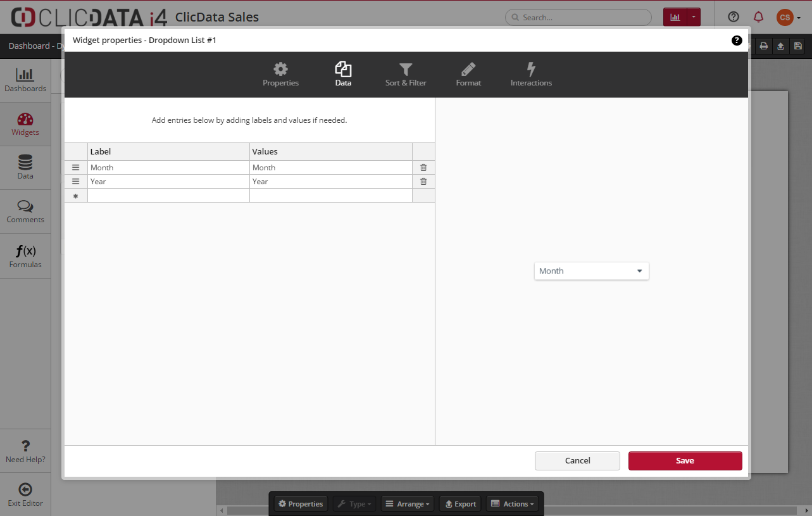
Task: Open the Month dropdown in the preview
Action: pos(591,271)
